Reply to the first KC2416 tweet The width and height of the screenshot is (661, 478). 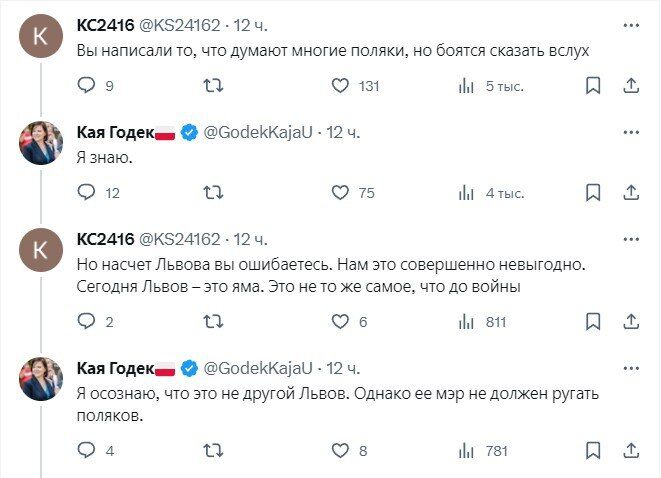87,86
